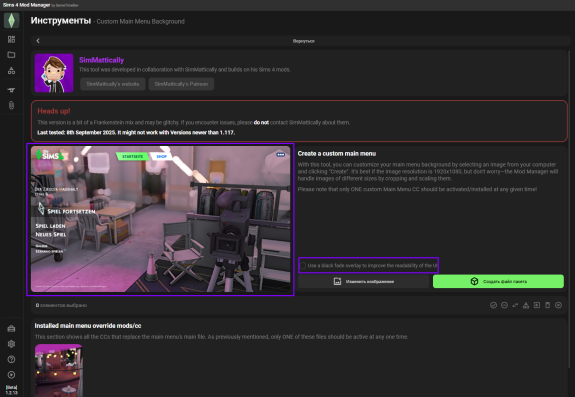575x397 pixels.
Task: Select the shapes categories icon in sidebar
Action: pos(11,70)
